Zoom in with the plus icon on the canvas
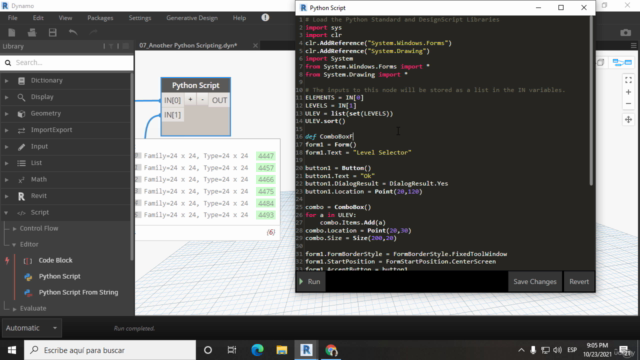The width and height of the screenshot is (640, 360). click(x=628, y=92)
